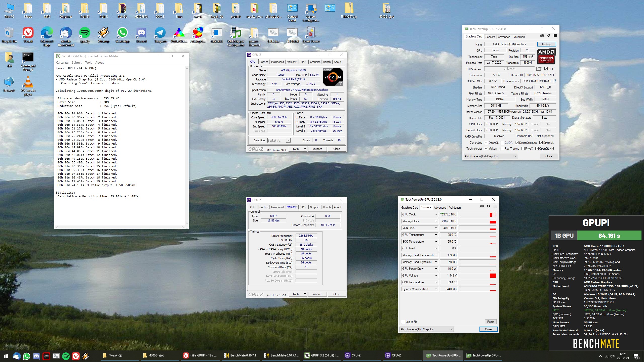Open Discord desktop icon
644x362 pixels.
point(141,35)
